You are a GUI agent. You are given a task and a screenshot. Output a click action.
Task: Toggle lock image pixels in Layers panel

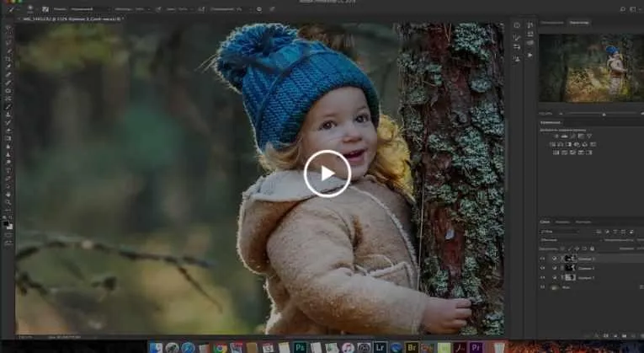pos(570,249)
